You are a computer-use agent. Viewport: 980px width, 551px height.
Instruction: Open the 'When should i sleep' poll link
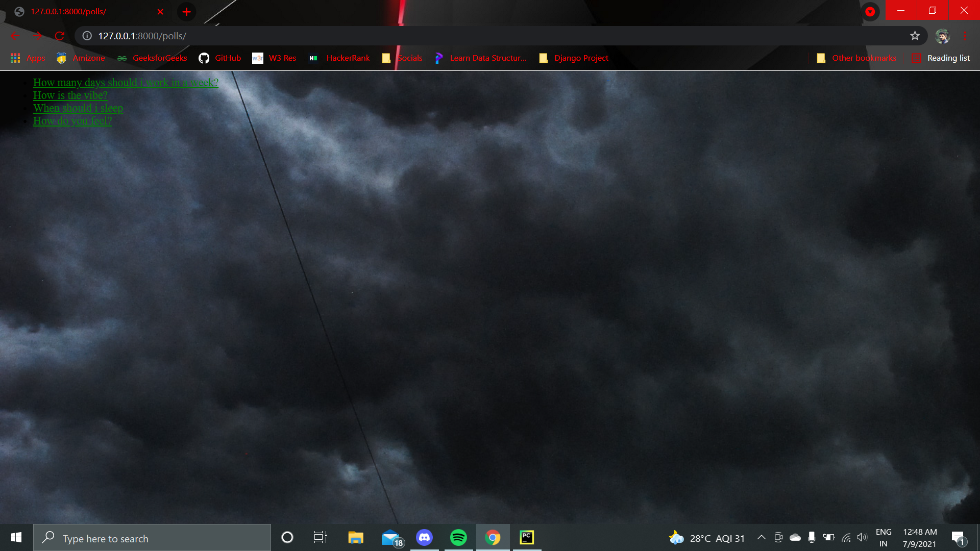[x=78, y=108]
